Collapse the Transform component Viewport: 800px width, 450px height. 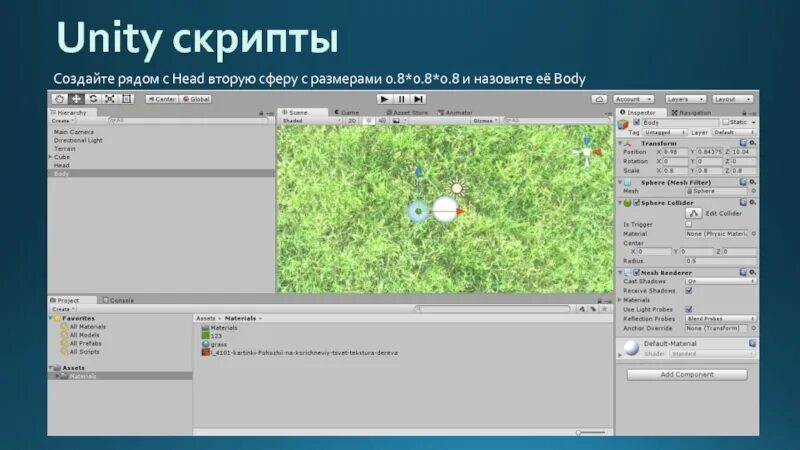[620, 143]
